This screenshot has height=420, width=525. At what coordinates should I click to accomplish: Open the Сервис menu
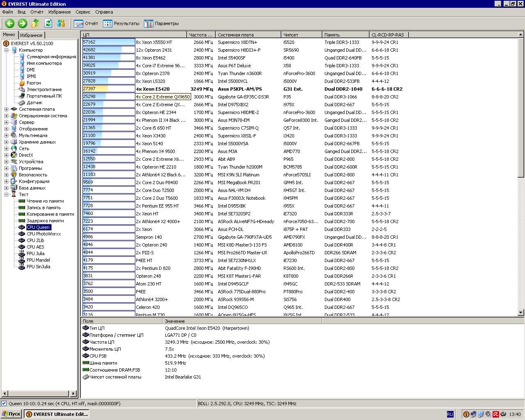83,12
